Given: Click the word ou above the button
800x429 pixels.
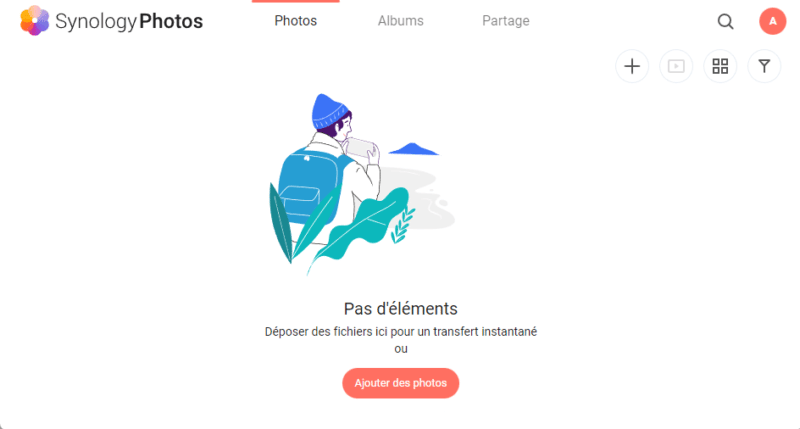Looking at the screenshot, I should [401, 349].
